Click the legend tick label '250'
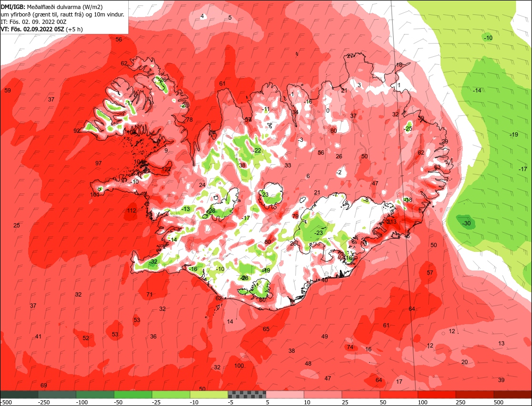Image resolution: width=532 pixels, height=406 pixels. pyautogui.click(x=460, y=402)
